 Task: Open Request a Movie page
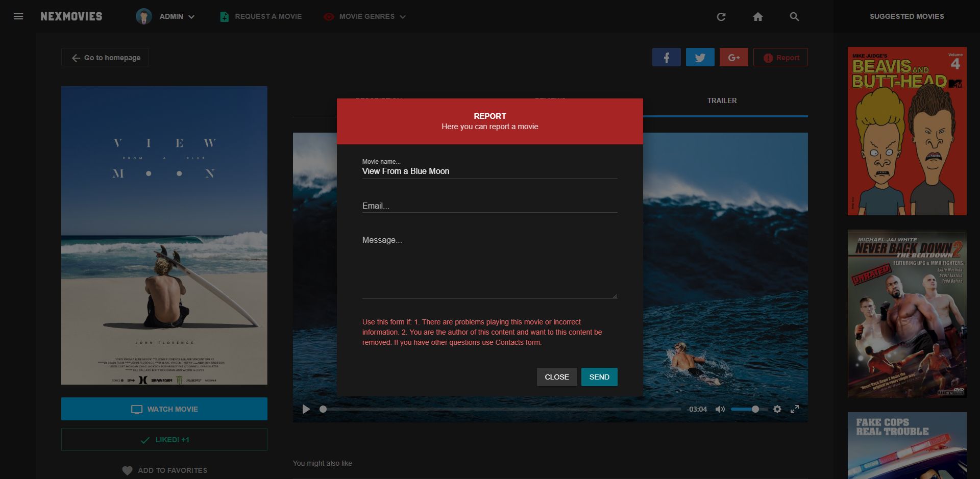click(x=261, y=16)
